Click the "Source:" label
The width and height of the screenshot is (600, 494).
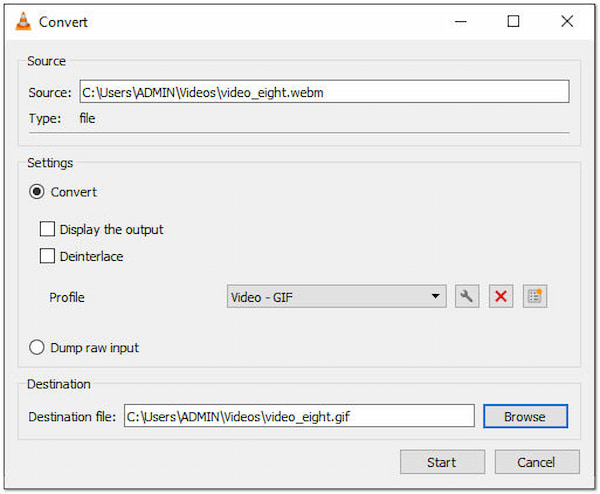[50, 93]
